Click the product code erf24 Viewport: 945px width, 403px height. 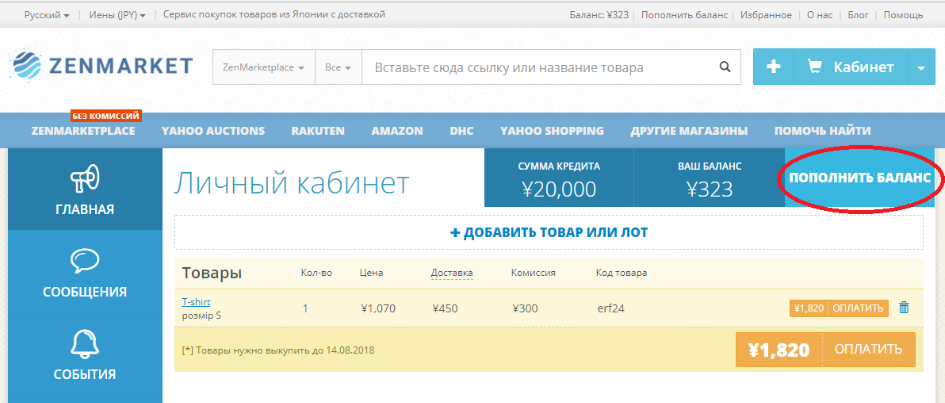tap(611, 308)
